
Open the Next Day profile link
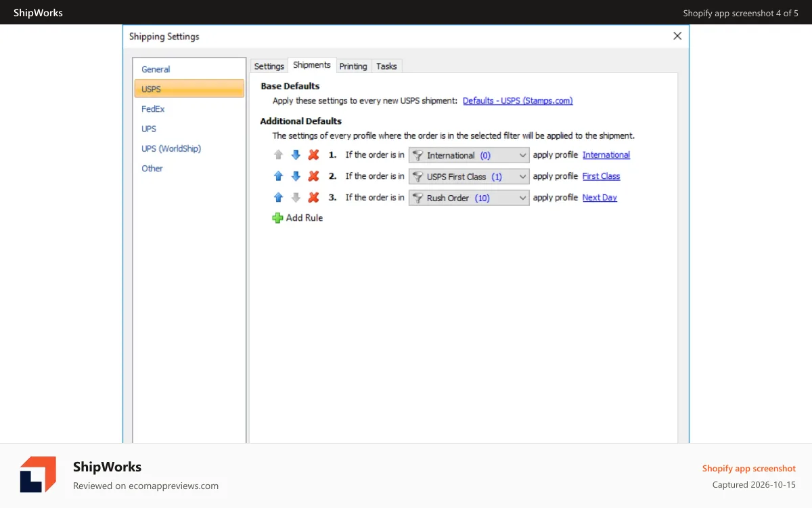coord(600,198)
